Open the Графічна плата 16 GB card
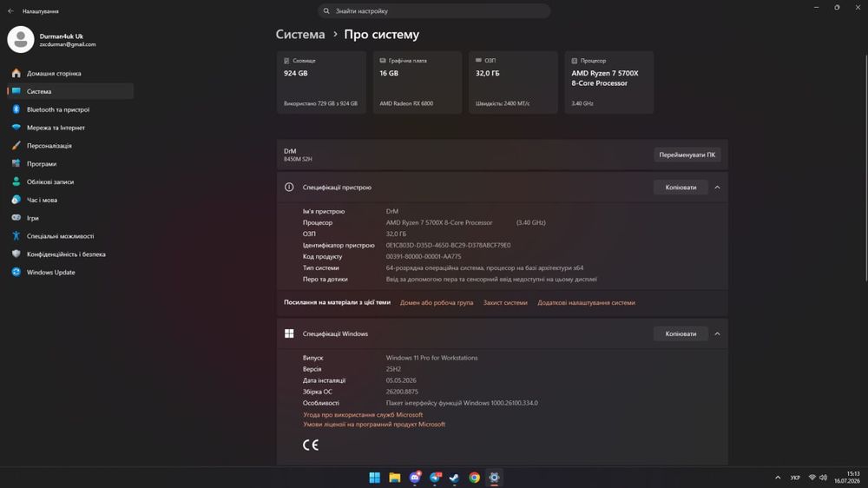 coord(417,82)
